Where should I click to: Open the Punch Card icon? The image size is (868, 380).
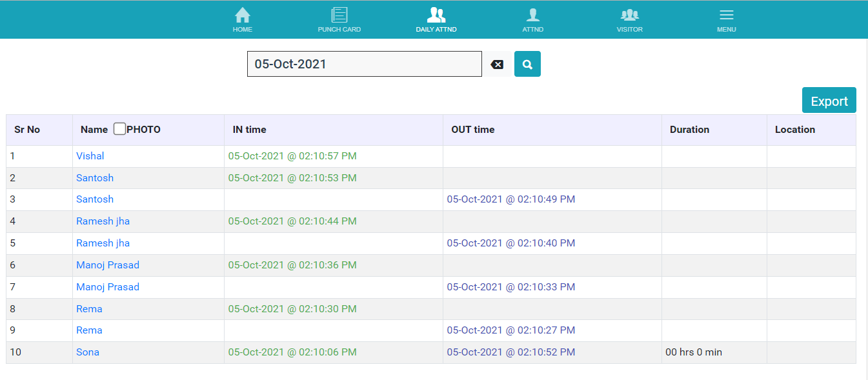(x=339, y=15)
